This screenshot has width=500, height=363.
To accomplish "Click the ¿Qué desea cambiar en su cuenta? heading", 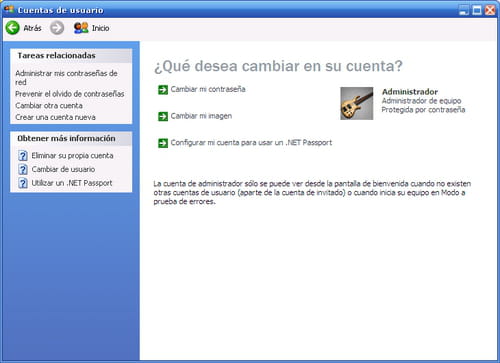I will pyautogui.click(x=278, y=66).
